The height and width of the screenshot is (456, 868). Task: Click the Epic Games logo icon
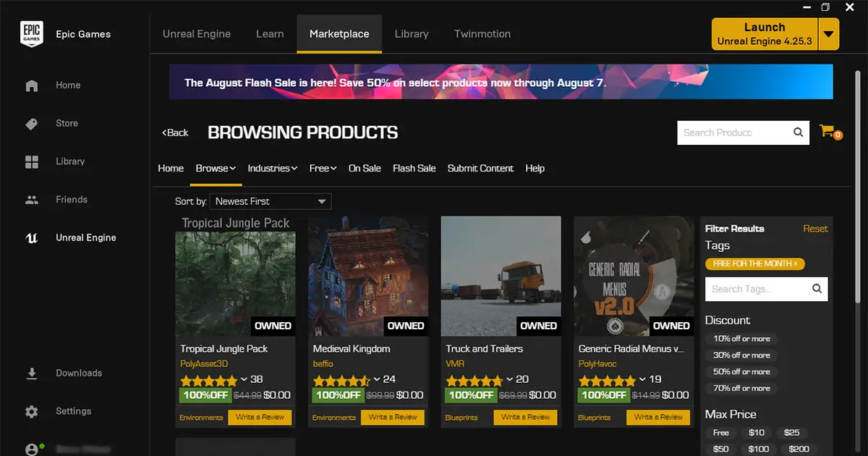tap(32, 34)
